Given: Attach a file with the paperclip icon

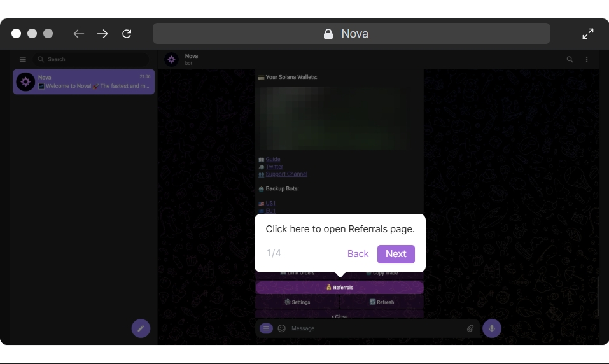Looking at the screenshot, I should (x=470, y=328).
